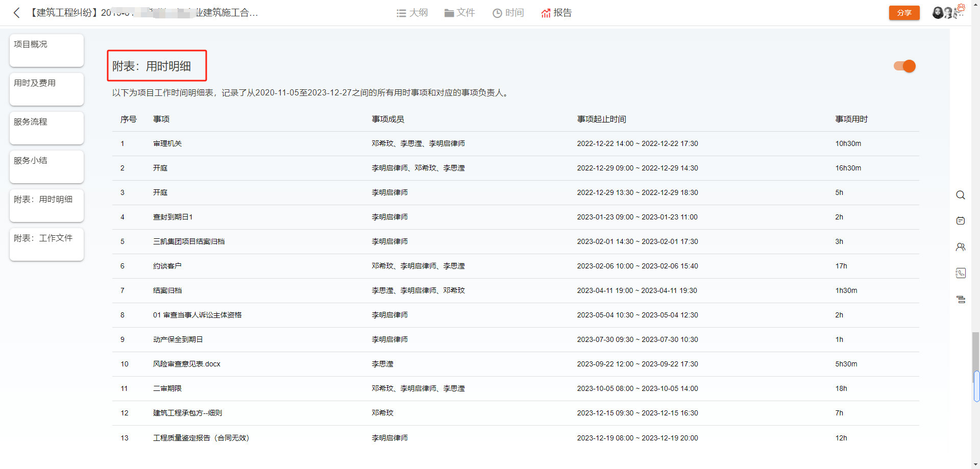This screenshot has width=980, height=469.
Task: Click the description sentence under the heading
Action: 312,93
